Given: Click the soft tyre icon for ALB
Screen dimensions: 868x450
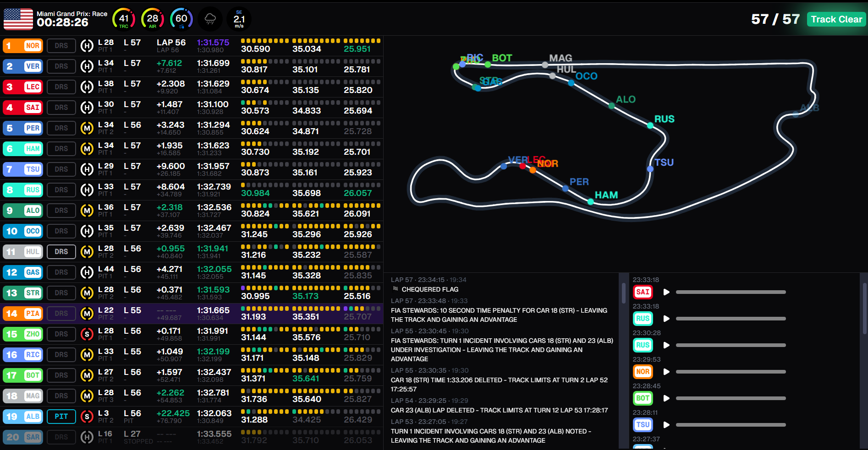Looking at the screenshot, I should 87,417.
